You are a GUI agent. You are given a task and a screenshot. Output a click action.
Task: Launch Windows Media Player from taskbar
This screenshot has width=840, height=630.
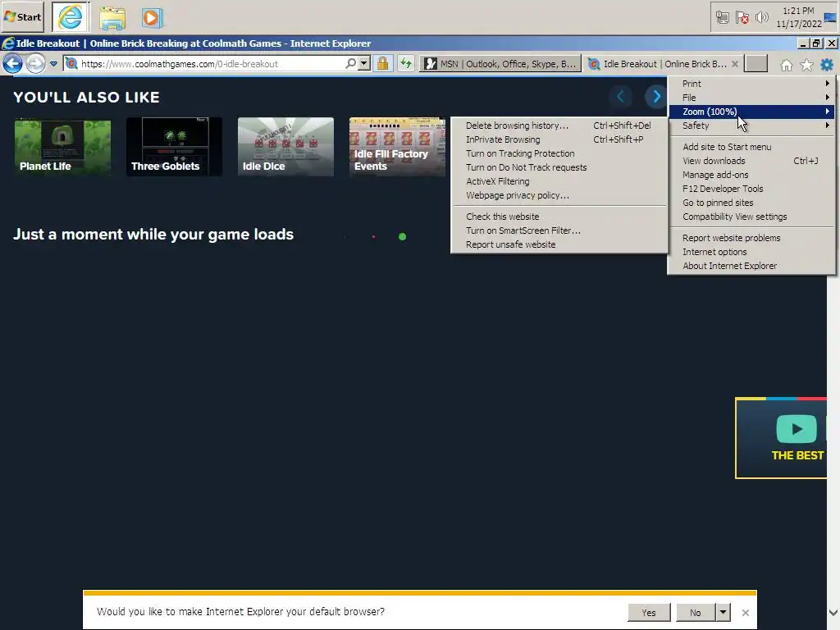pyautogui.click(x=152, y=18)
